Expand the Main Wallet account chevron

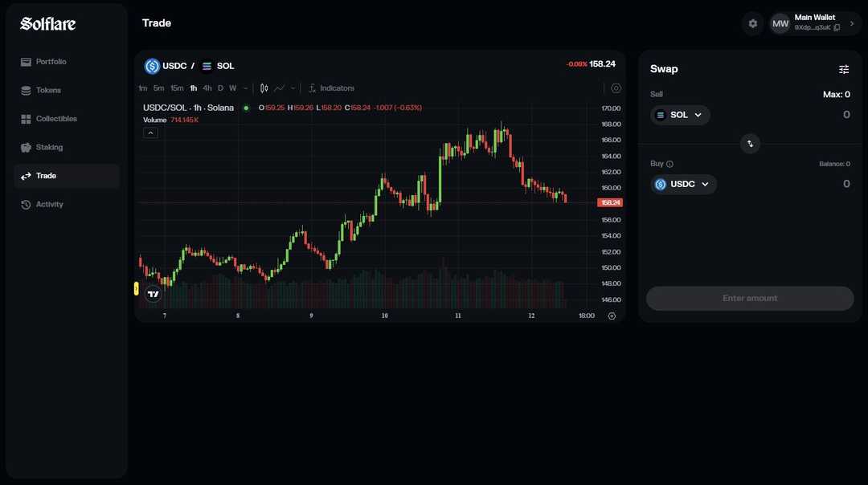point(850,23)
